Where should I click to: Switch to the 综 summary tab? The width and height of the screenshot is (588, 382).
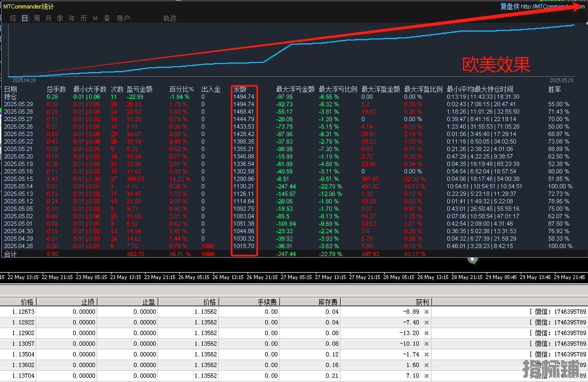coord(13,18)
